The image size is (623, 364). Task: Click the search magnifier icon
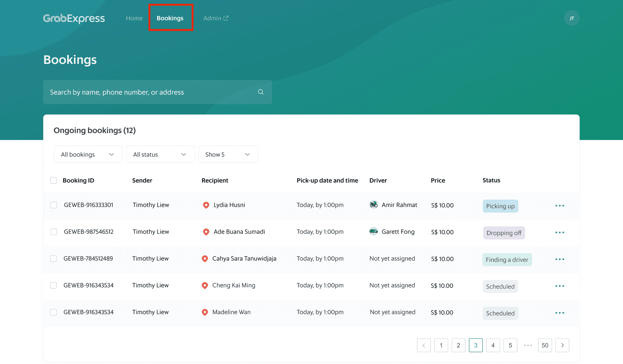click(x=261, y=92)
